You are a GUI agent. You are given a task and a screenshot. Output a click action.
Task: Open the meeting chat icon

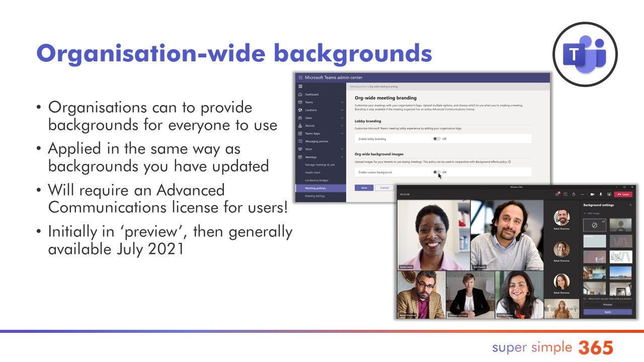click(x=566, y=195)
